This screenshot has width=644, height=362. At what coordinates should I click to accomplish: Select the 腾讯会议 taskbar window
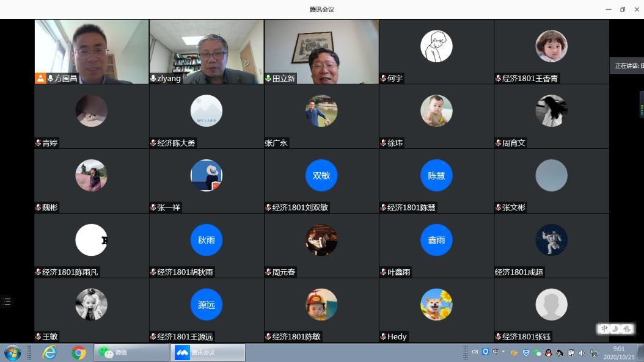(x=208, y=352)
